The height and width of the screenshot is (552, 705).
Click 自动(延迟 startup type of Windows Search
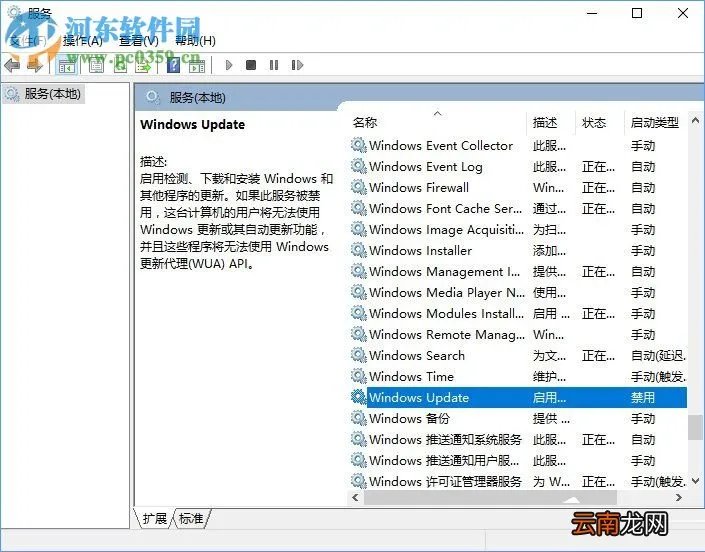[x=658, y=356]
